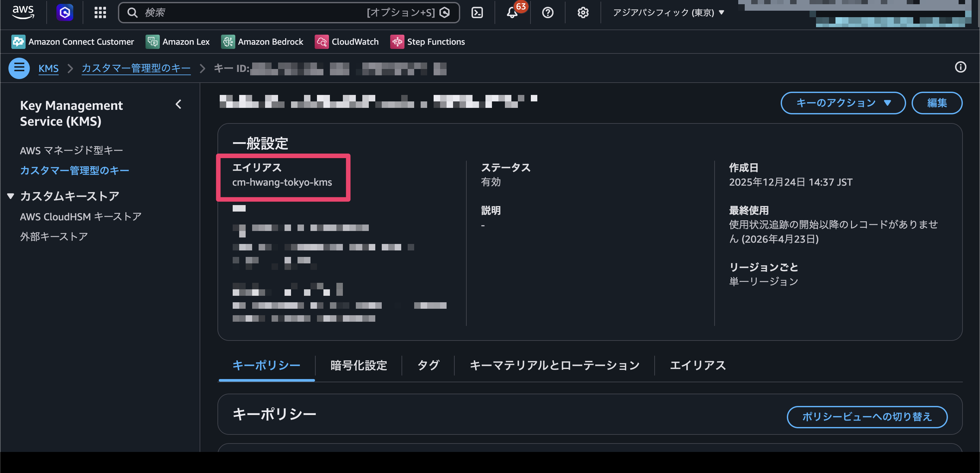Screen dimensions: 980x473
Task: Click the 単一リージョン value text
Action: [764, 281]
